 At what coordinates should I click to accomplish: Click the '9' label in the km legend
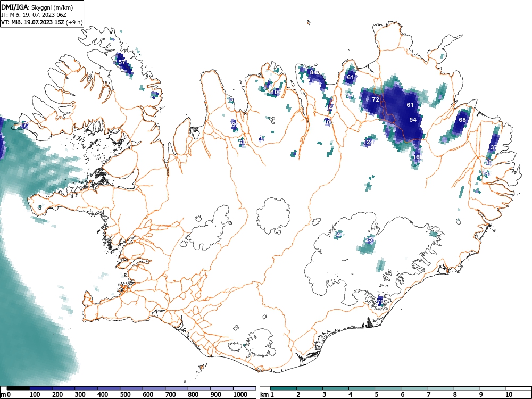pyautogui.click(x=481, y=395)
